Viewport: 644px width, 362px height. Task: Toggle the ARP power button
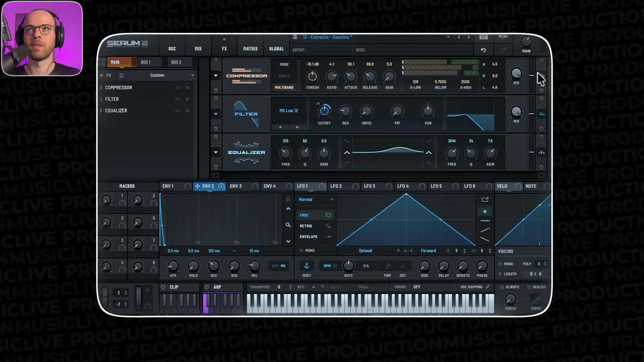tap(207, 287)
